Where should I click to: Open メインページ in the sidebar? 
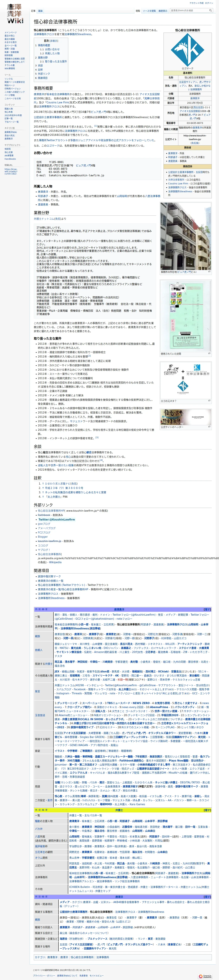(11, 32)
